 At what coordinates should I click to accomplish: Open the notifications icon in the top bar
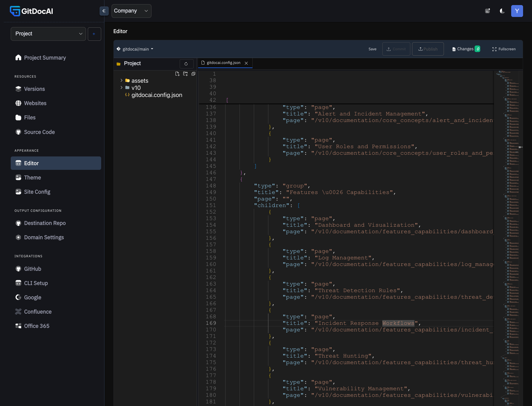point(487,11)
